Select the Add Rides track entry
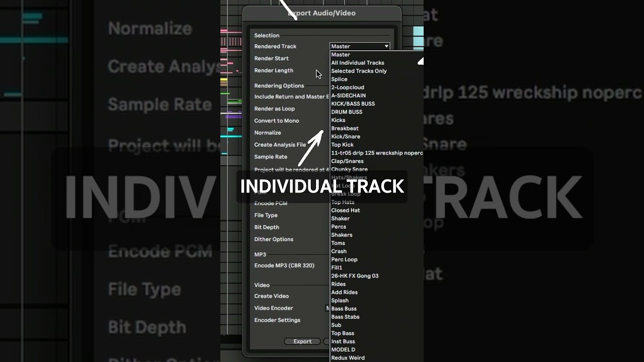Screen dimensions: 644x362 coord(344,292)
